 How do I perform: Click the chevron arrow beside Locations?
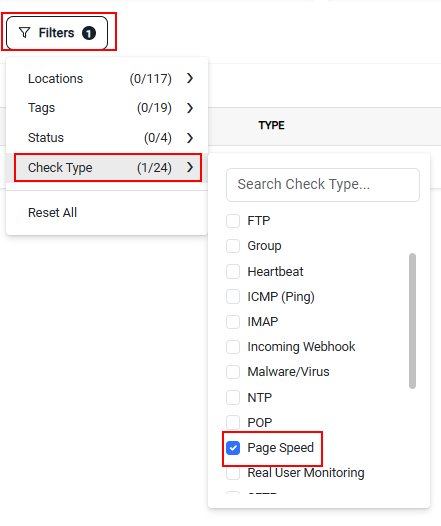190,78
